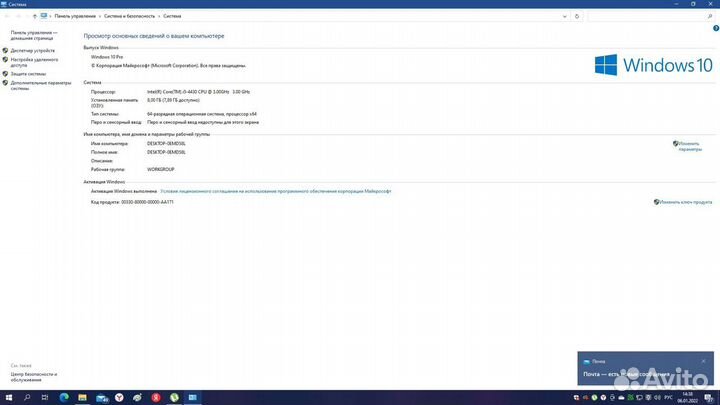Screen dimensions: 720x405
Task: Click the green uTorrent tray icon
Action: tap(594, 398)
